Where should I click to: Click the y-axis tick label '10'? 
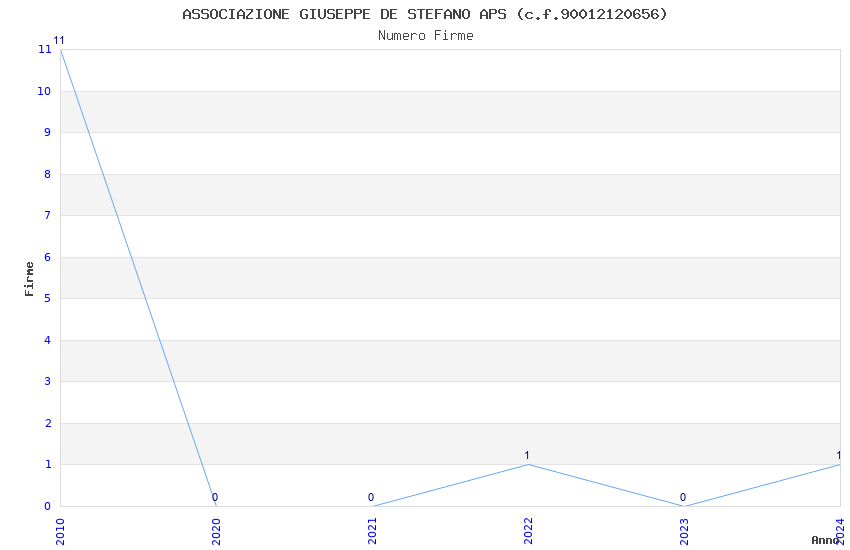[x=44, y=91]
